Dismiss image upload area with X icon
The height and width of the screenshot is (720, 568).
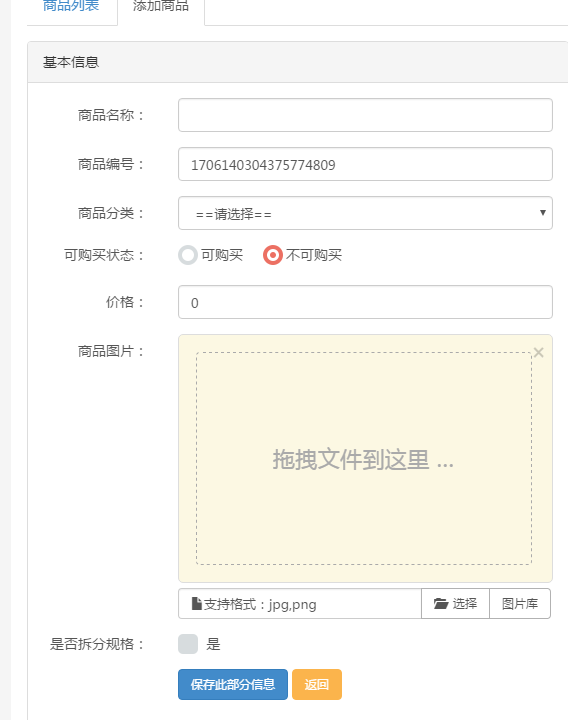pos(539,352)
